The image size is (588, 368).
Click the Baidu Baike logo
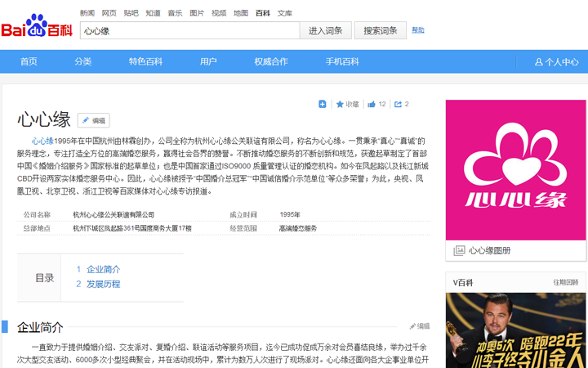tap(37, 26)
